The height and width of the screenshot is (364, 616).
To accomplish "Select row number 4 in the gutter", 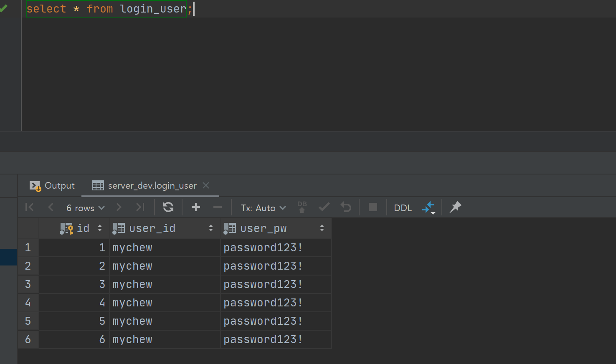I will [x=28, y=303].
